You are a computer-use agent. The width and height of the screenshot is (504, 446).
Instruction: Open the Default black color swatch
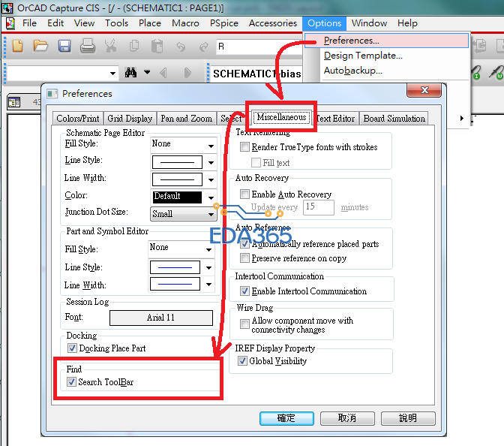177,197
